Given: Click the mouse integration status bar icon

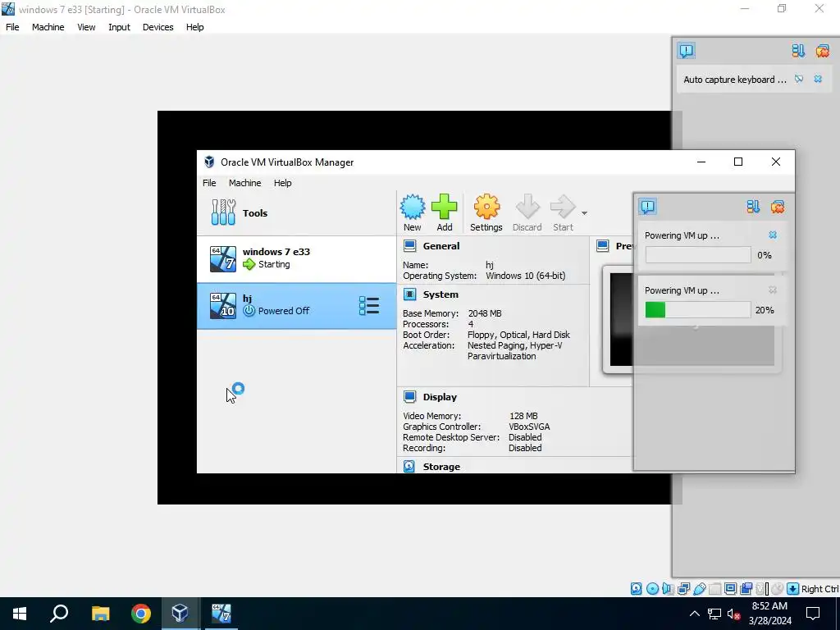Looking at the screenshot, I should pyautogui.click(x=778, y=589).
